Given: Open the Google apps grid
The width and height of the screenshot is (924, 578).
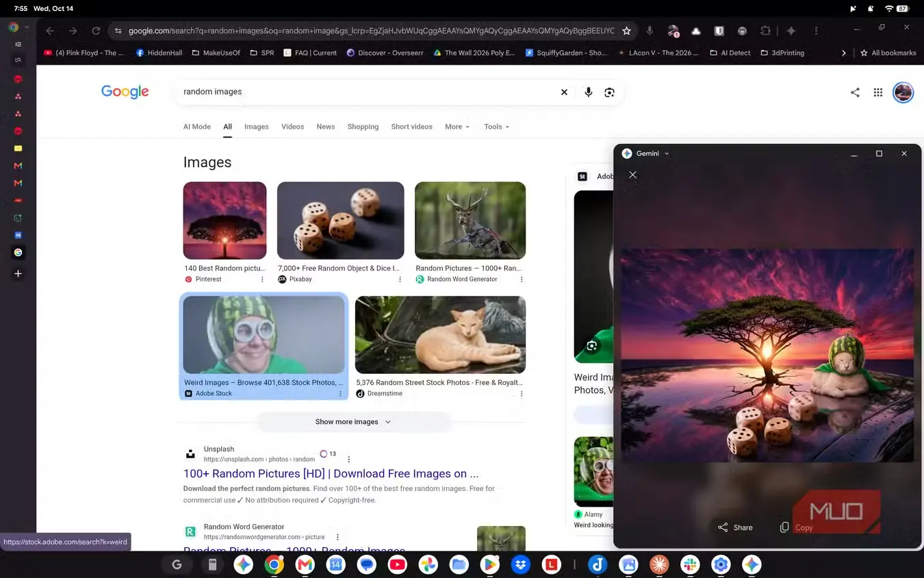Looking at the screenshot, I should [878, 92].
